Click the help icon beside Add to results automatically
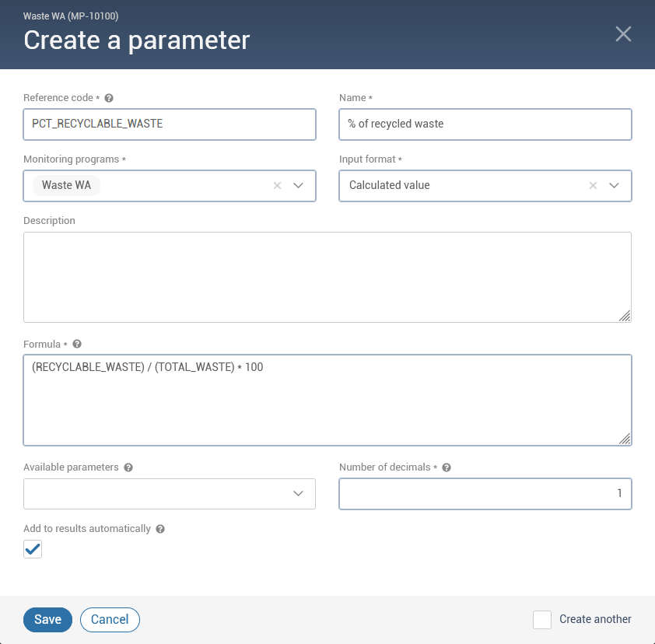Screen dimensions: 655x644 160,529
